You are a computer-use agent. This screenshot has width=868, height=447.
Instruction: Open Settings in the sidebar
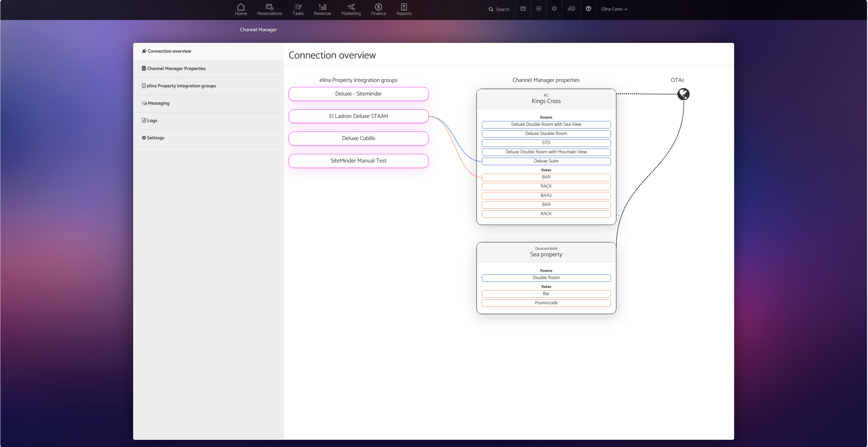tap(155, 138)
